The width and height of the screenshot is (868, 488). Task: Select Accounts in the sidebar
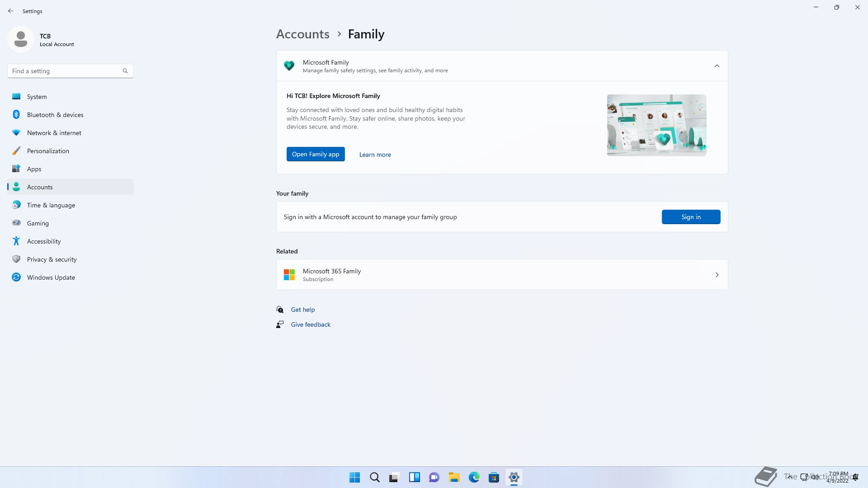point(71,187)
